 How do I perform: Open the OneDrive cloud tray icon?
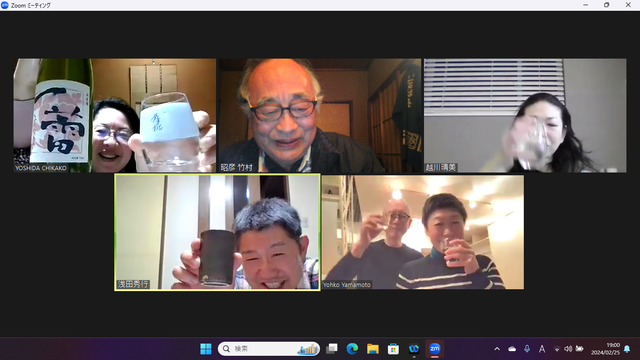pyautogui.click(x=512, y=349)
